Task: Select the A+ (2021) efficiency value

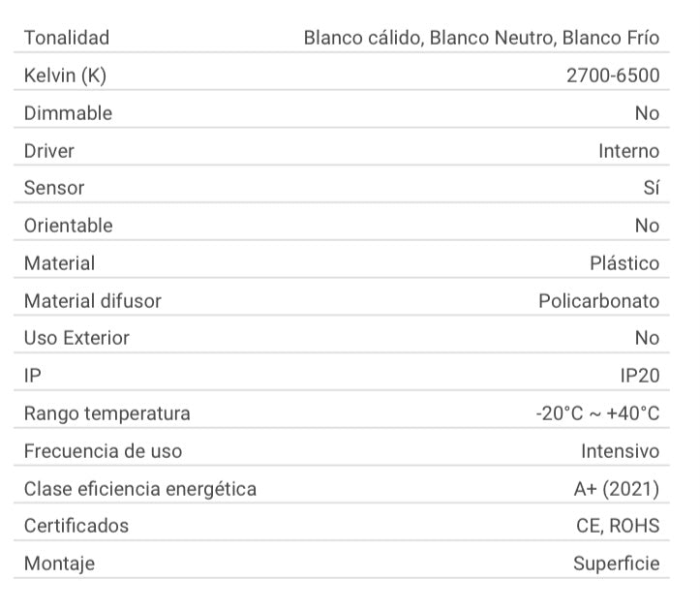Action: [x=616, y=489]
